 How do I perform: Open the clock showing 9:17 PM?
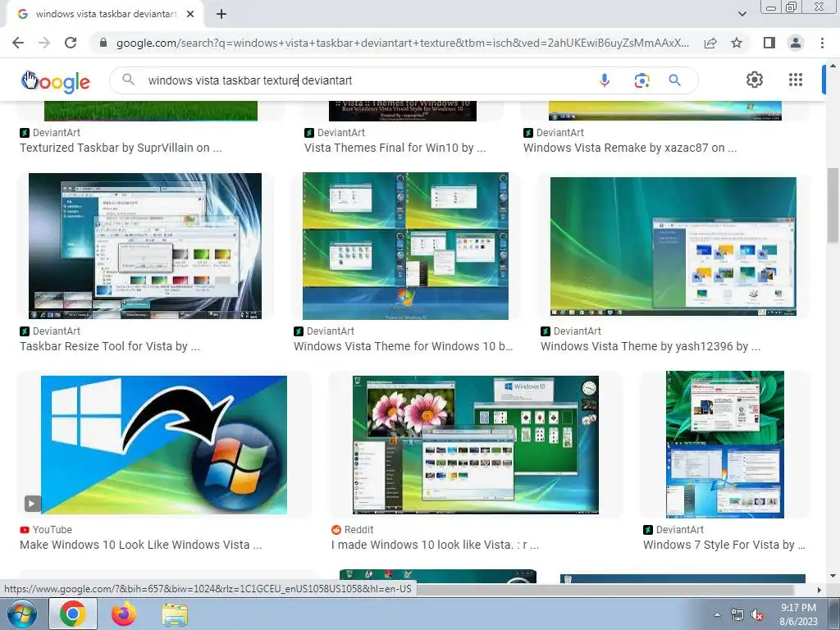pyautogui.click(x=798, y=614)
